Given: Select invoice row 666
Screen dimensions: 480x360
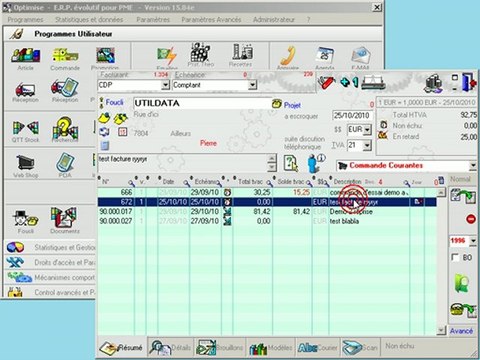Looking at the screenshot, I should point(267,192).
